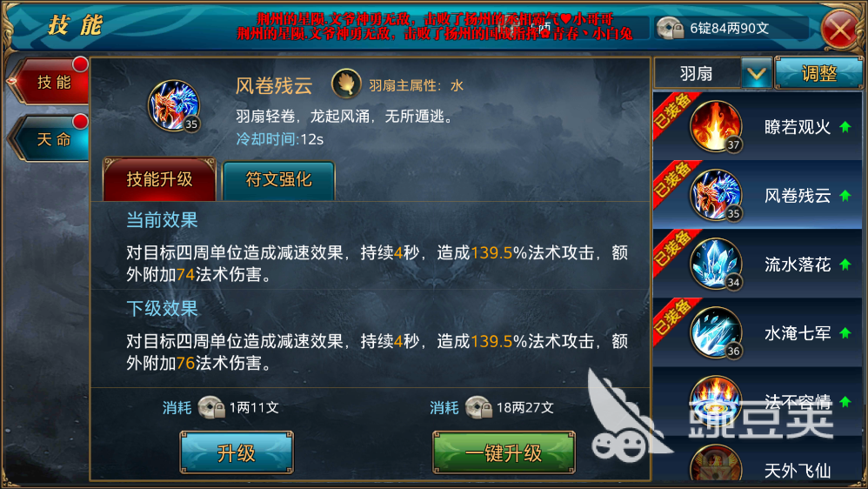
Task: Expand the 羽扇 weapon dropdown arrow
Action: point(756,73)
